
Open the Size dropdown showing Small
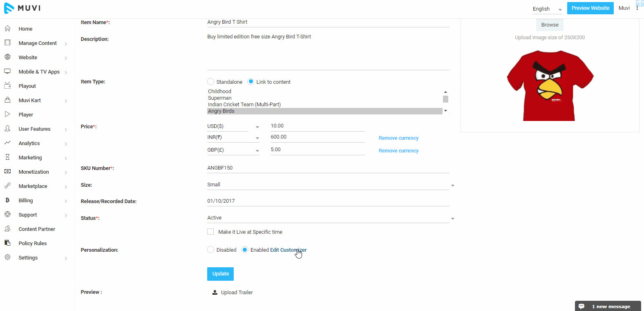(x=331, y=185)
